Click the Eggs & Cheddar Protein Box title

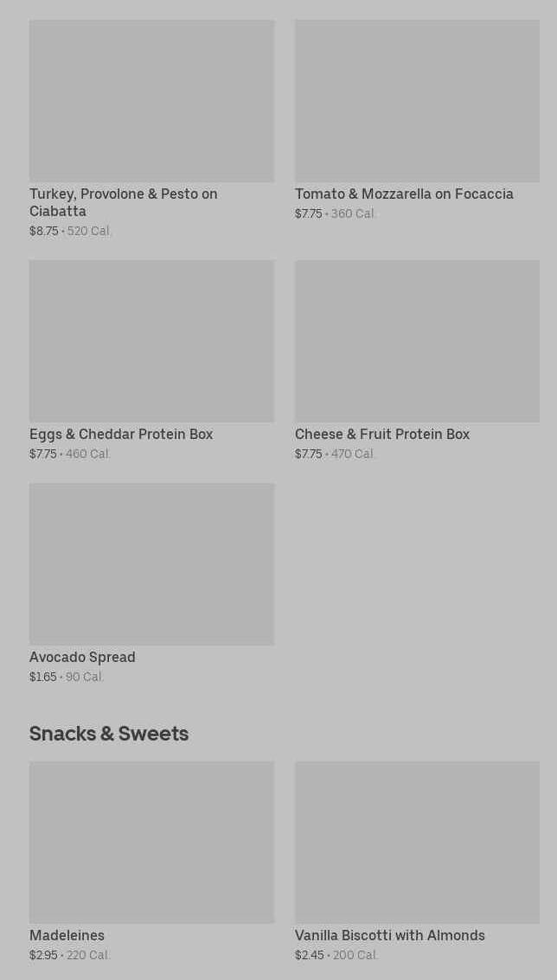(x=121, y=435)
